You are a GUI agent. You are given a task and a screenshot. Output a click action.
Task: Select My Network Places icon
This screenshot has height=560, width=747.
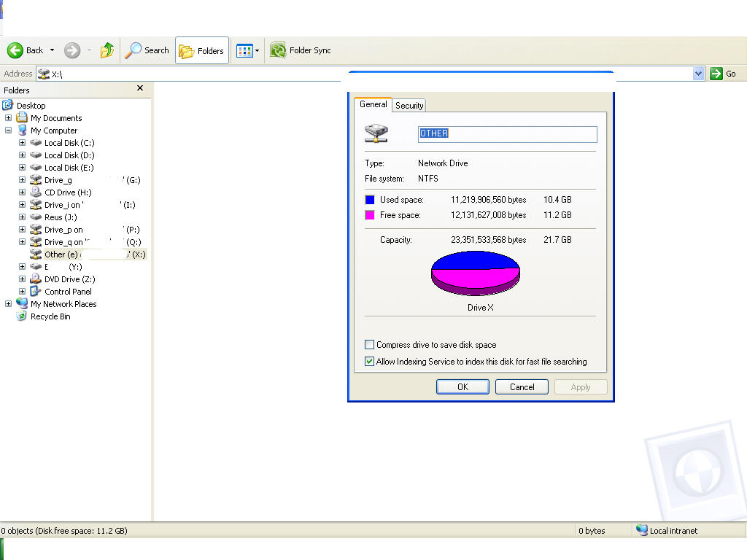click(22, 303)
